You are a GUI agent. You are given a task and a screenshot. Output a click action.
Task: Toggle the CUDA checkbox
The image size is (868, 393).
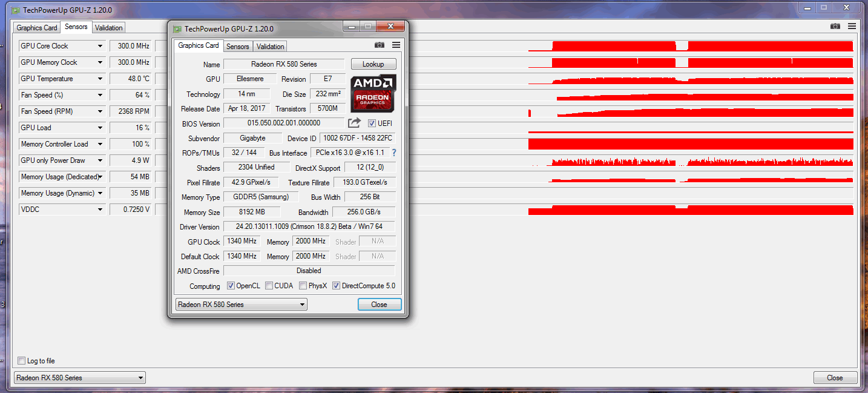269,286
